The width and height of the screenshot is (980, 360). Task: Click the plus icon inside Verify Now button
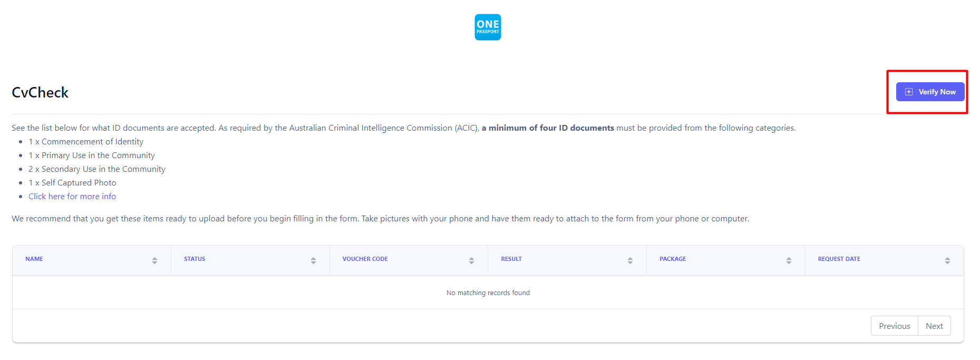(x=909, y=91)
